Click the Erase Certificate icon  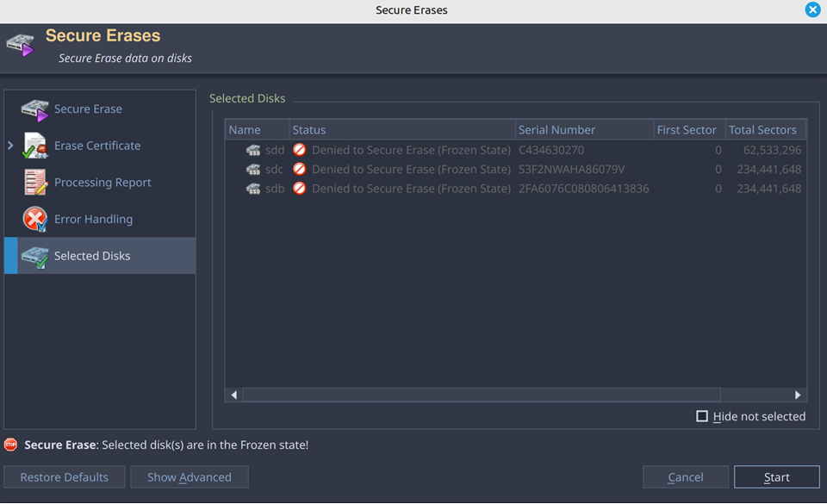pyautogui.click(x=34, y=146)
